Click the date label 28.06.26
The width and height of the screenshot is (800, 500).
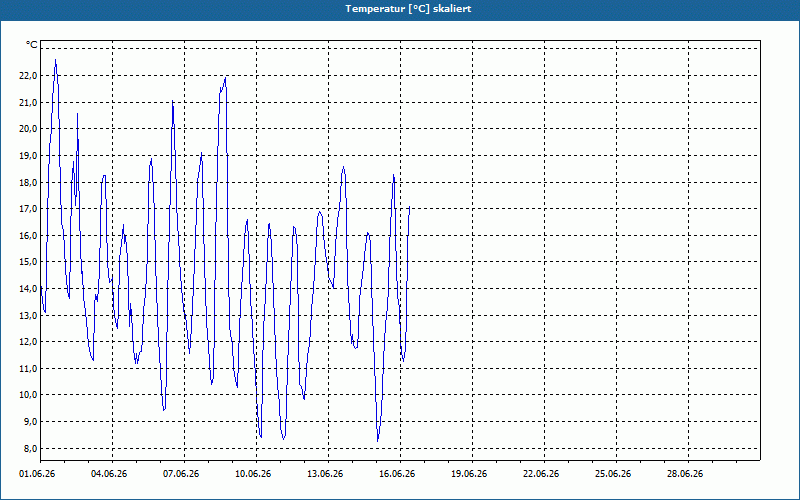coord(685,474)
